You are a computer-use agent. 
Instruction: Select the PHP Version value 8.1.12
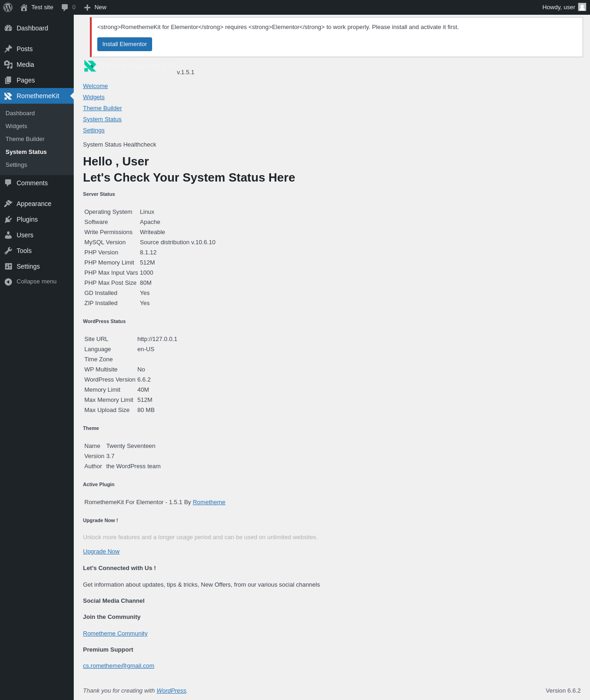tap(148, 253)
